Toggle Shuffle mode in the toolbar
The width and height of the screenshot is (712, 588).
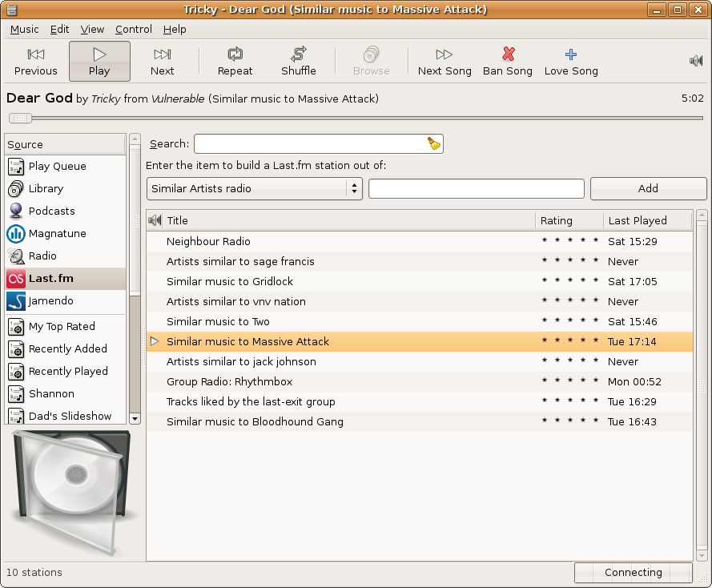point(298,62)
